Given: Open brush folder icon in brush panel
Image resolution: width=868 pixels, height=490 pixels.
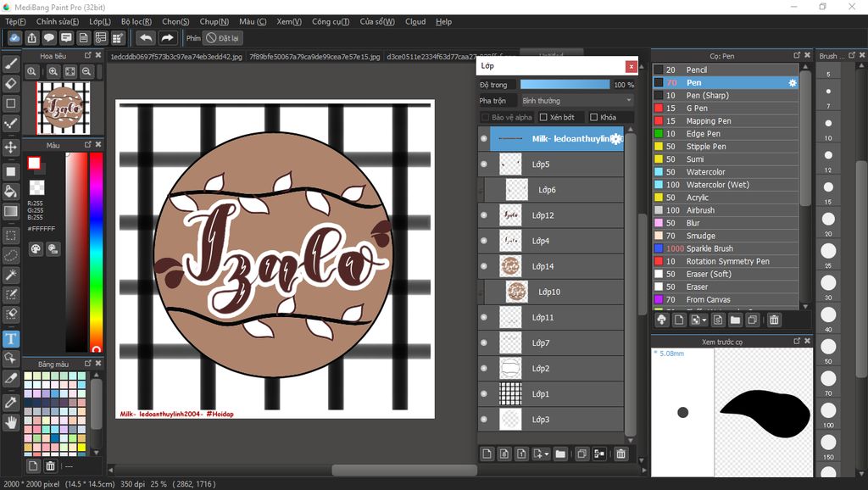Looking at the screenshot, I should (x=735, y=320).
